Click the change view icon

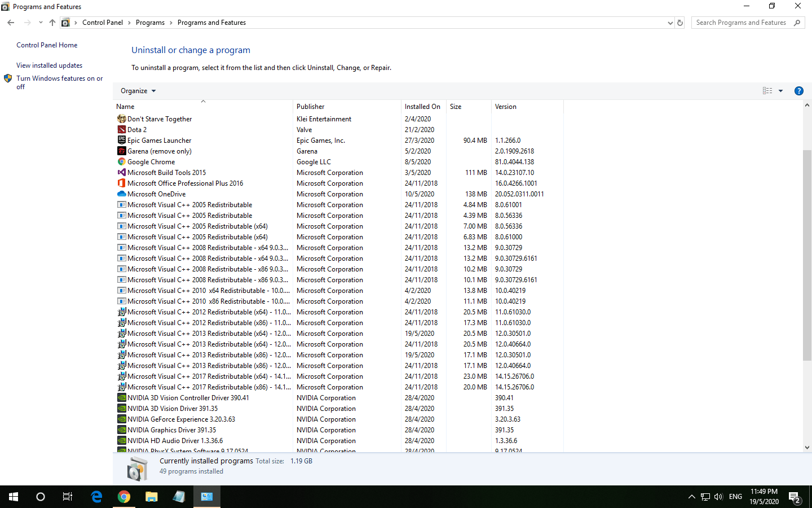(x=767, y=91)
